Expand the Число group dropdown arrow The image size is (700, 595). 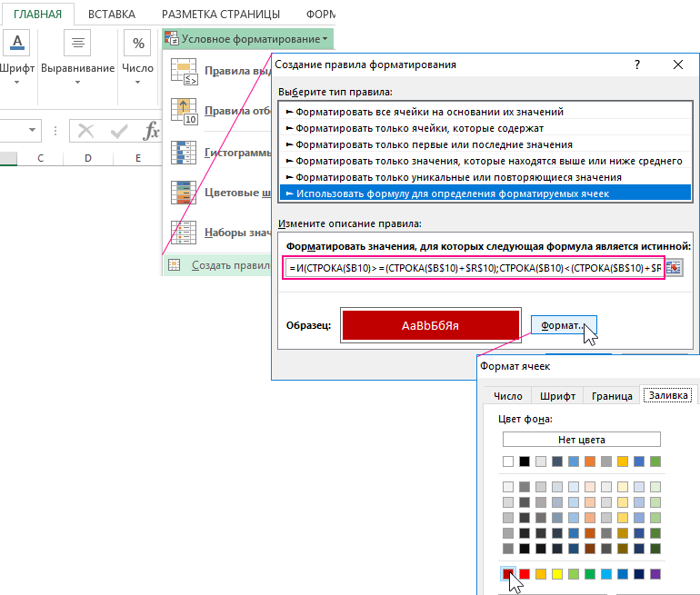(138, 83)
